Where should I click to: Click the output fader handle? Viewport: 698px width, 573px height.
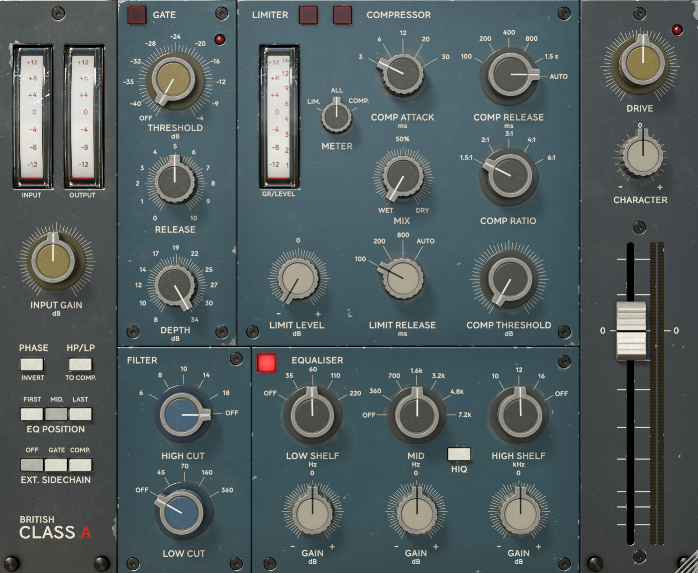pos(631,330)
